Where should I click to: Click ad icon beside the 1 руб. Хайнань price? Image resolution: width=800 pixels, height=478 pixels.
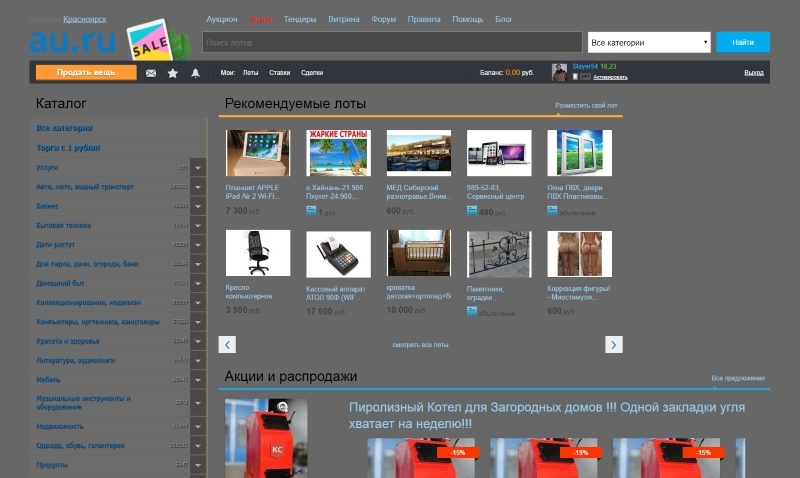311,210
